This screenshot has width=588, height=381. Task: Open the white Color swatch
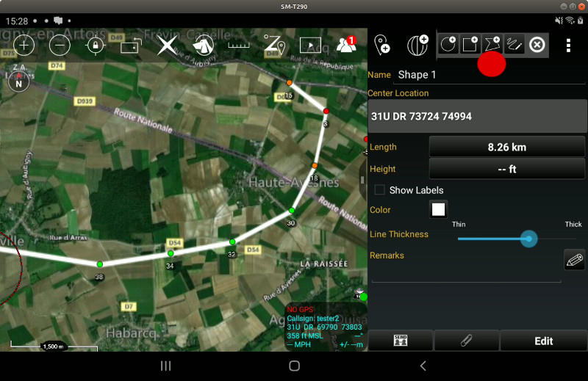coord(439,209)
